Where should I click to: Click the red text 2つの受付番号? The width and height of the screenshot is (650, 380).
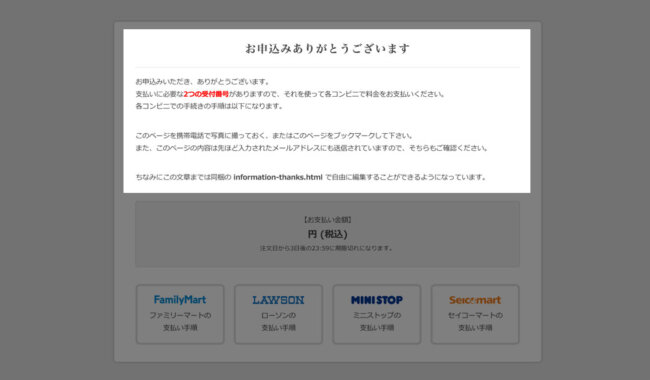click(206, 94)
